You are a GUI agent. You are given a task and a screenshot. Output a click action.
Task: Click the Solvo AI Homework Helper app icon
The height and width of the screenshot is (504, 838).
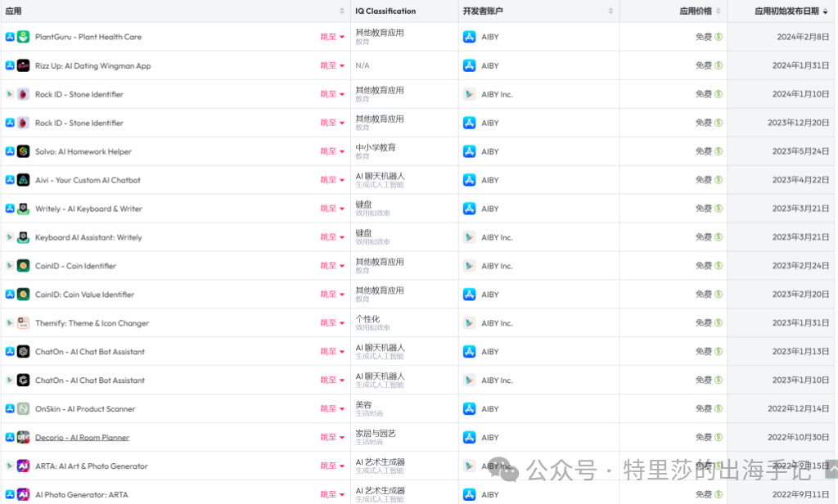click(x=23, y=151)
